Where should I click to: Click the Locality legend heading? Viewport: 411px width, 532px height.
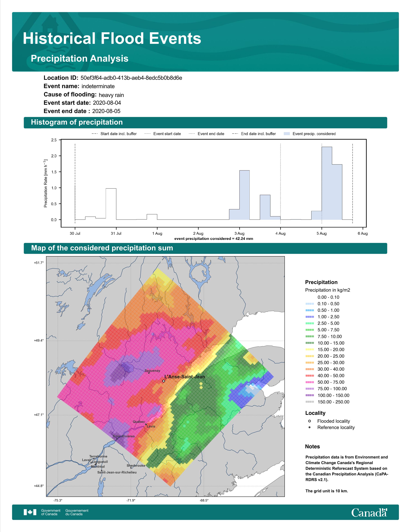315,413
